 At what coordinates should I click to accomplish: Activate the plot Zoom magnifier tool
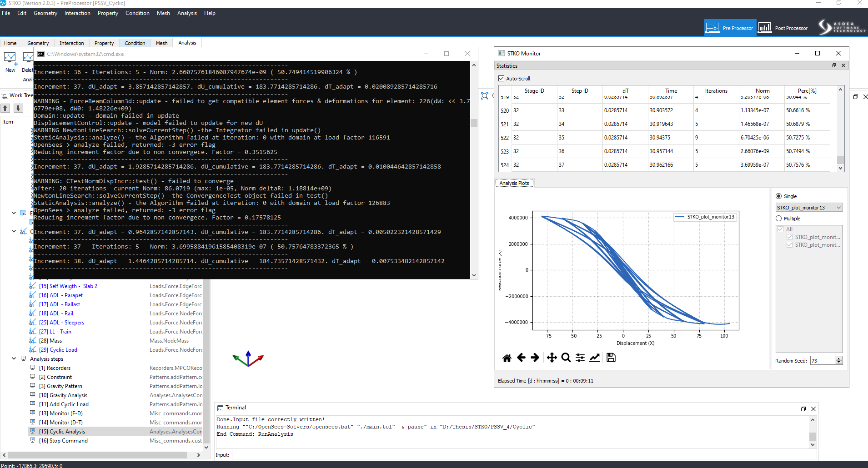click(x=566, y=358)
